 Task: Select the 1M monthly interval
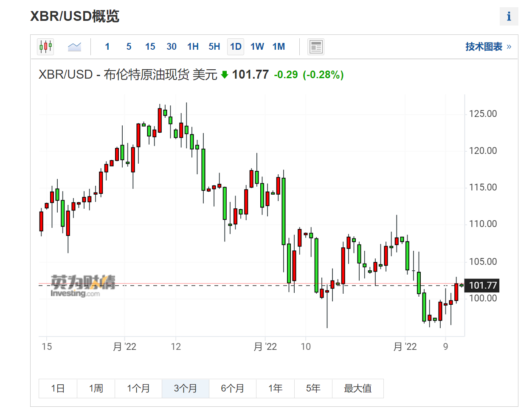279,47
